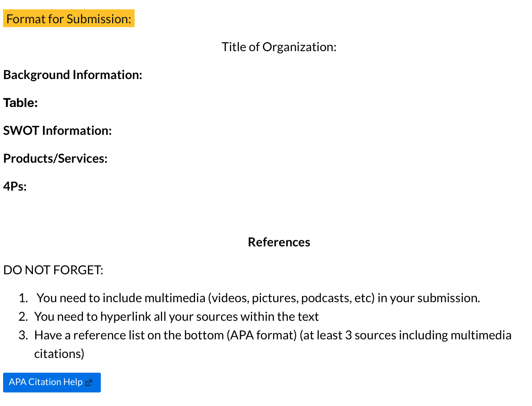Click the DO NOT FORGET text

53,270
